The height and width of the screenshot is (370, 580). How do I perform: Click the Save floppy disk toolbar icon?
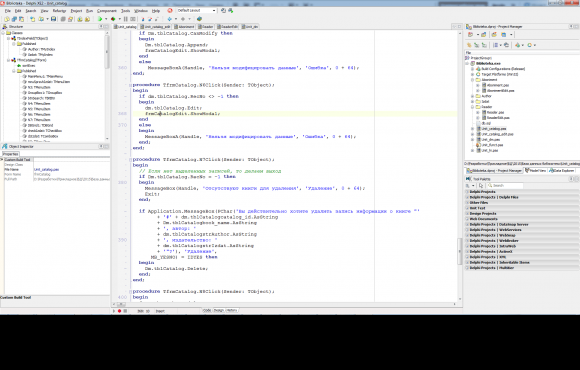pos(53,19)
